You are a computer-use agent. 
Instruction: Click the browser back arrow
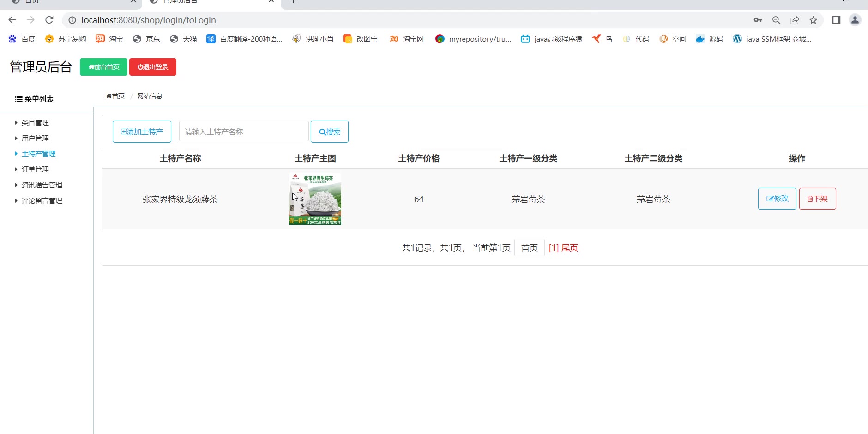[x=12, y=20]
